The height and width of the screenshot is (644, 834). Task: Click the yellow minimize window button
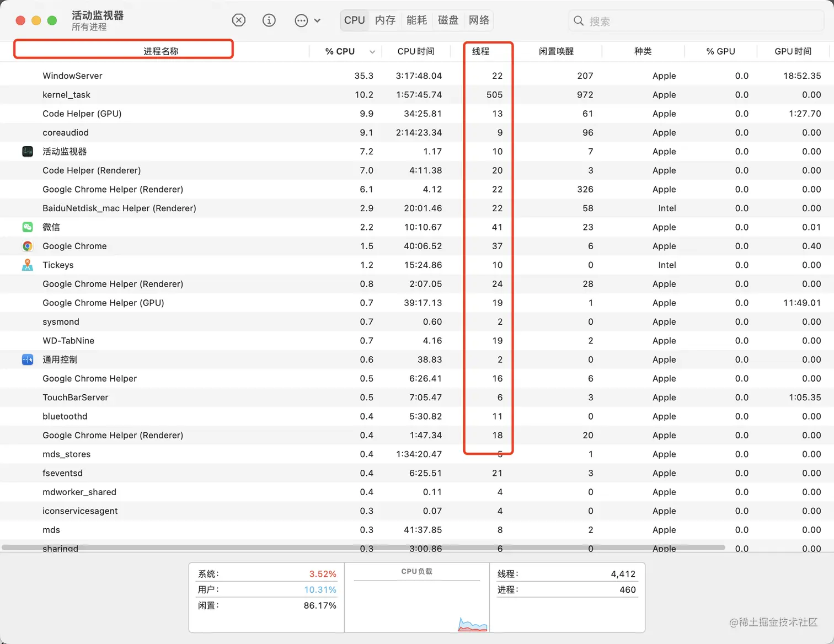pos(36,20)
